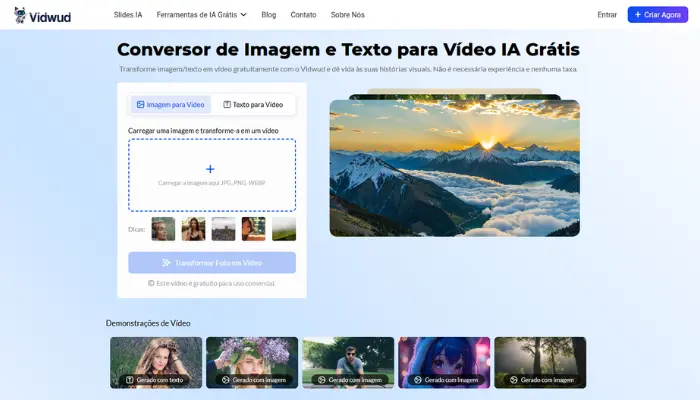Switch to the Imagem para Vídeo tab

pos(170,104)
